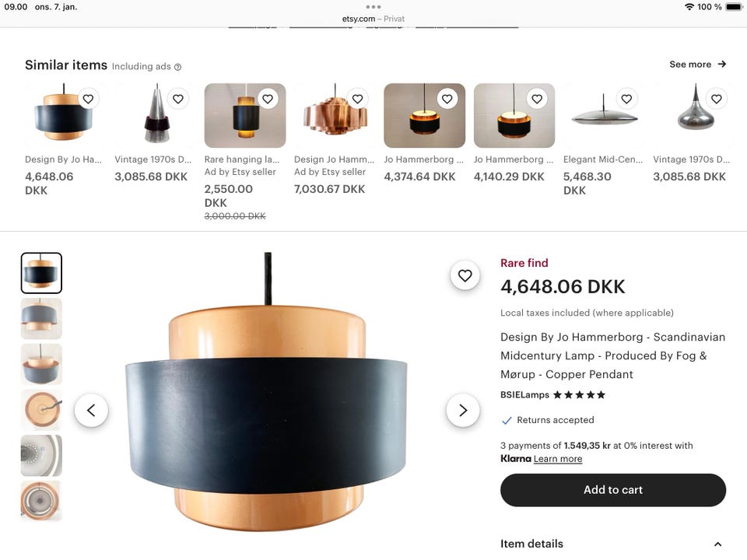
Task: Heart the 4,140.29 DKK Jo Hammerborg lamp
Action: click(537, 99)
